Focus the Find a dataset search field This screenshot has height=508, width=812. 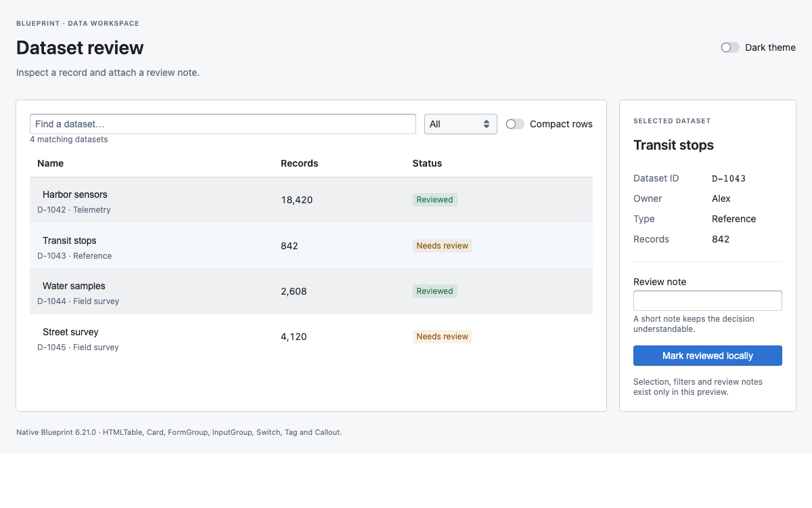pos(223,124)
